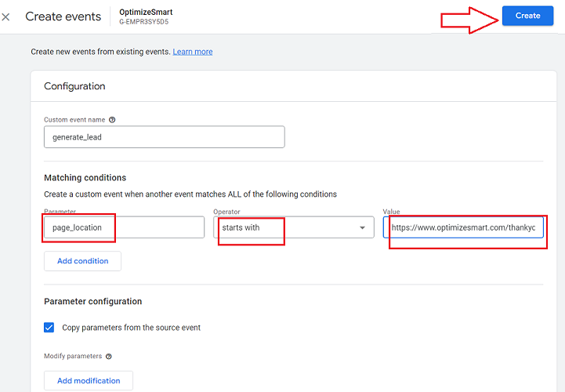The image size is (565, 392).
Task: Select the OptimizeSmart property name
Action: (146, 12)
